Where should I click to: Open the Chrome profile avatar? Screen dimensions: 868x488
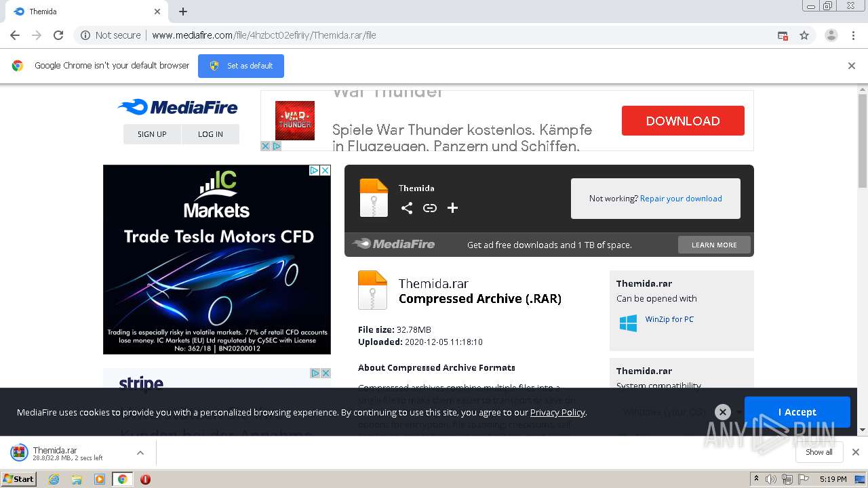click(831, 35)
